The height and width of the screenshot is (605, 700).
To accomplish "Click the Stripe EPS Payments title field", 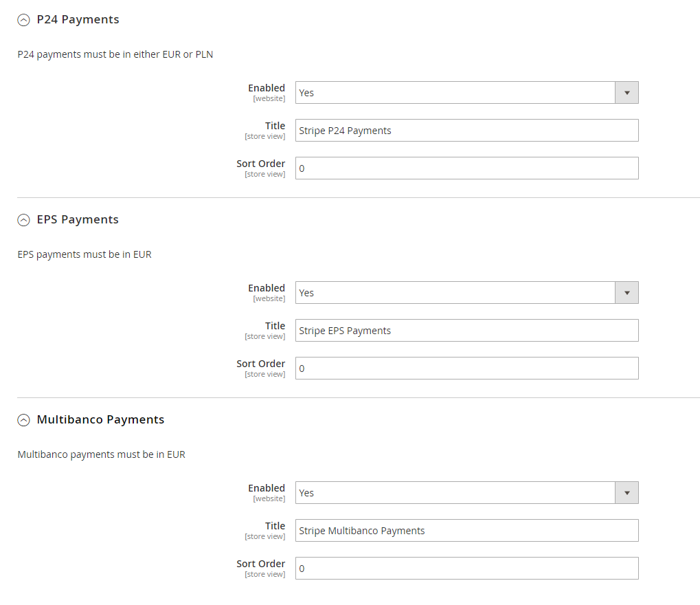I will [466, 330].
